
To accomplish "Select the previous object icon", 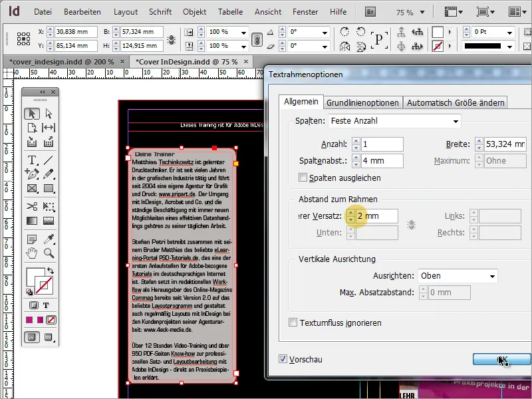I will [418, 32].
